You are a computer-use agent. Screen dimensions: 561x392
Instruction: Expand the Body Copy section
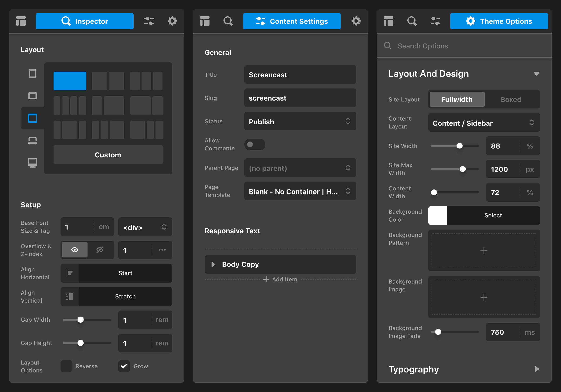point(213,264)
